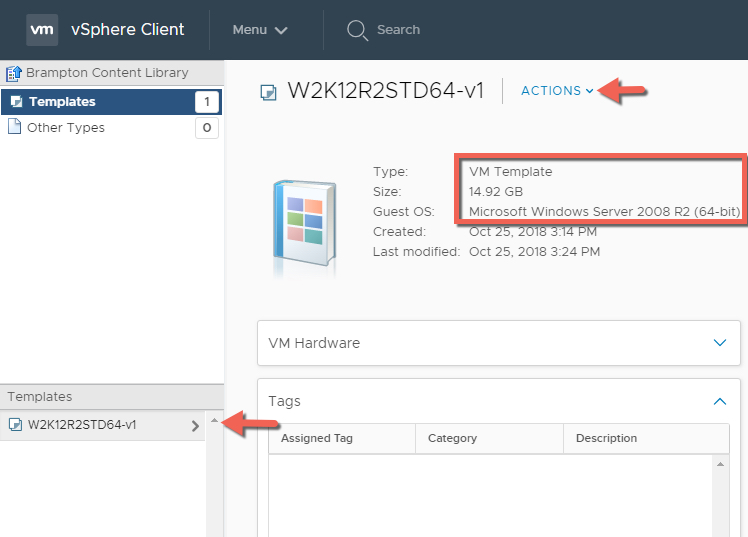Screen dimensions: 748x537
Task: Sort by Assigned Tag column header
Action: click(x=317, y=438)
